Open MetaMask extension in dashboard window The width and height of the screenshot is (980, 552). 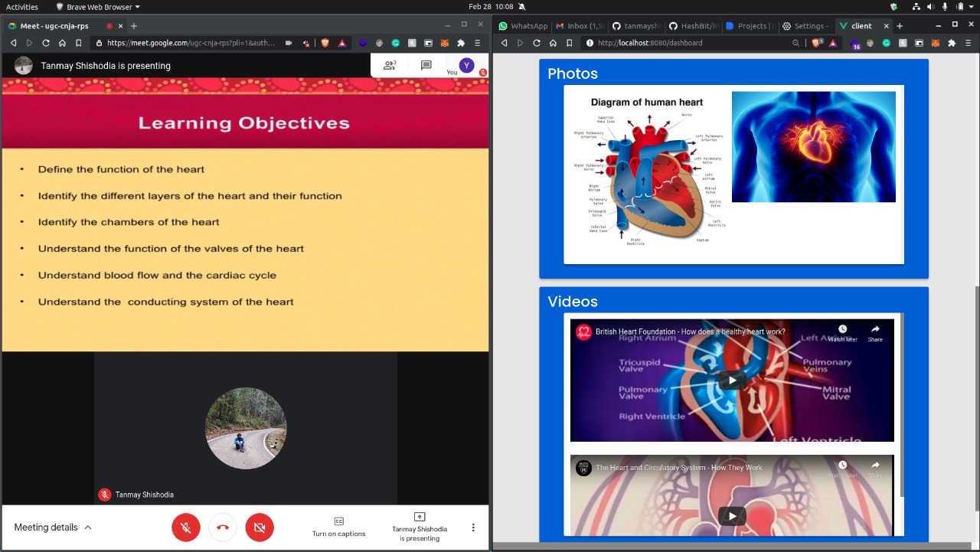(935, 43)
